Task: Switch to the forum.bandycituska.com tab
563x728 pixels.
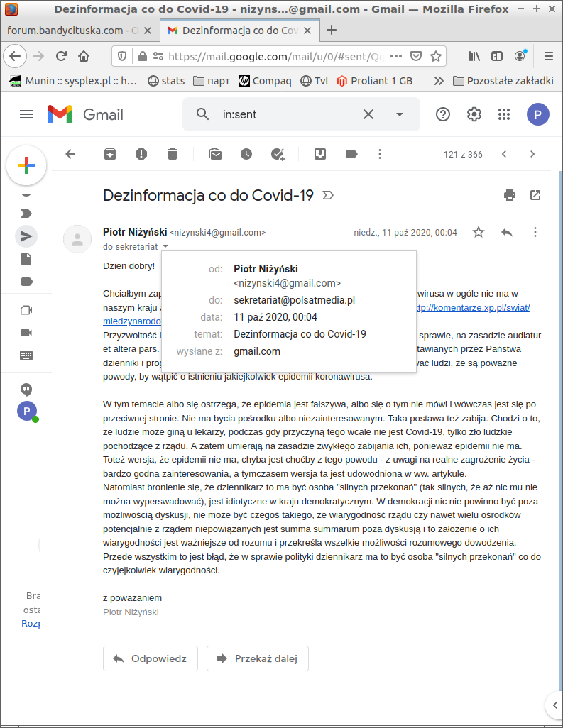Action: [73, 31]
